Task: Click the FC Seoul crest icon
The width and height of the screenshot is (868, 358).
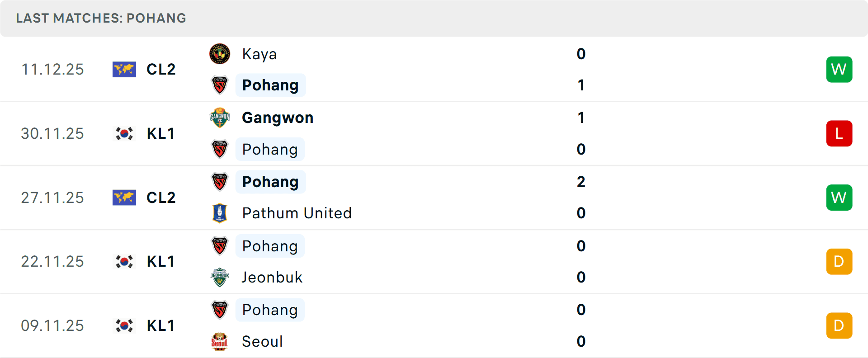Action: [220, 341]
